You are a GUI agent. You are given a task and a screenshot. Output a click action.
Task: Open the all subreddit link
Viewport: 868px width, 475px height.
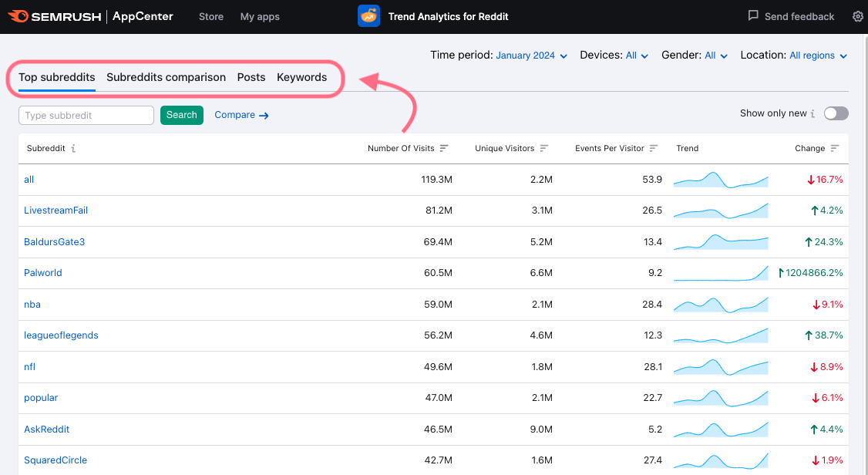click(x=29, y=180)
